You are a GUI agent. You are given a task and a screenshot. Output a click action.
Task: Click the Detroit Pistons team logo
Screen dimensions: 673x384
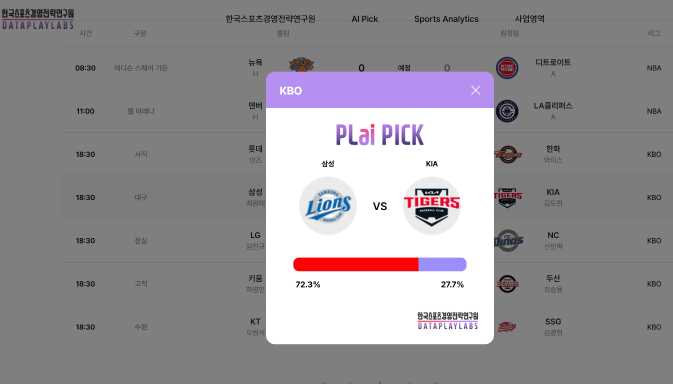coord(507,68)
